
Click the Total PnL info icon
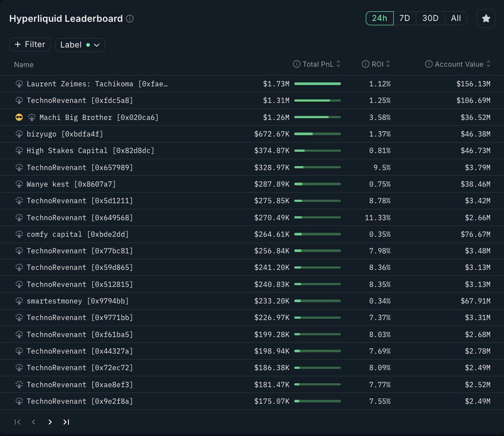pos(296,64)
